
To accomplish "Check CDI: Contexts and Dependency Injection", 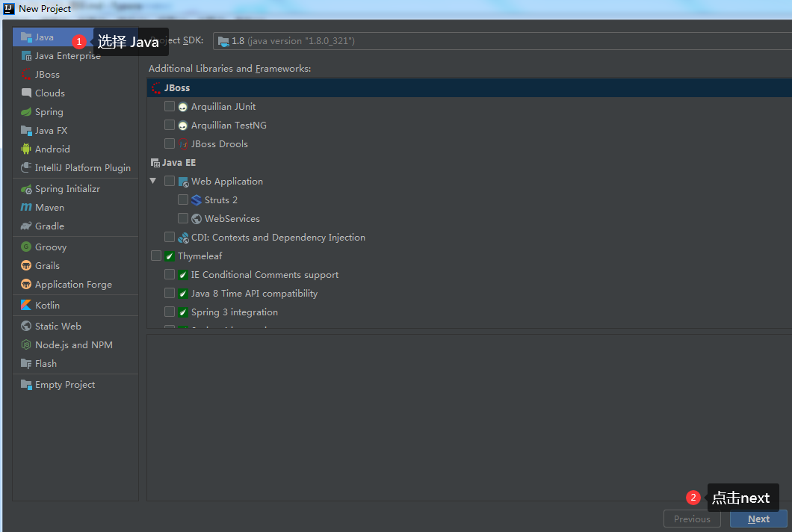I will tap(170, 237).
